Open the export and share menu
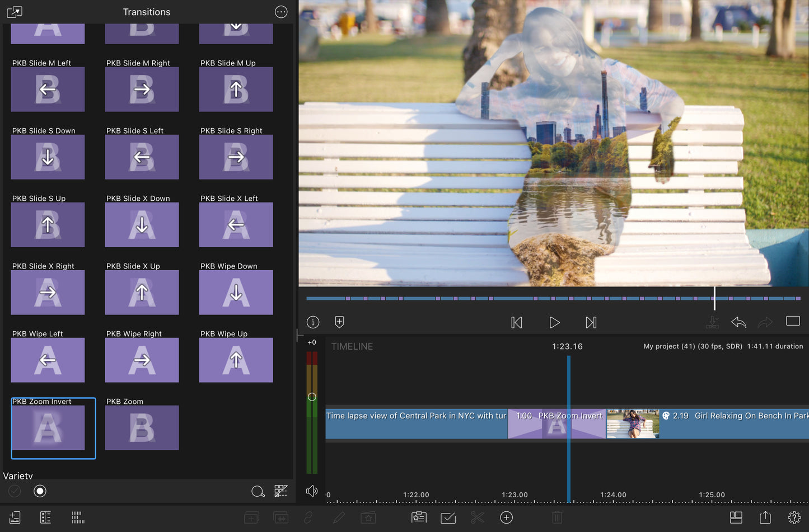Image resolution: width=809 pixels, height=532 pixels. coord(765,517)
